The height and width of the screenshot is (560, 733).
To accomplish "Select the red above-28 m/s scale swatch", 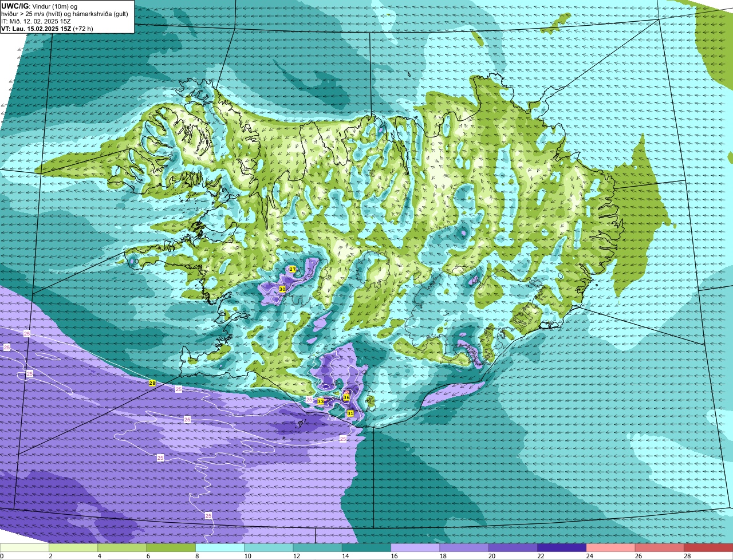I will pos(708,547).
